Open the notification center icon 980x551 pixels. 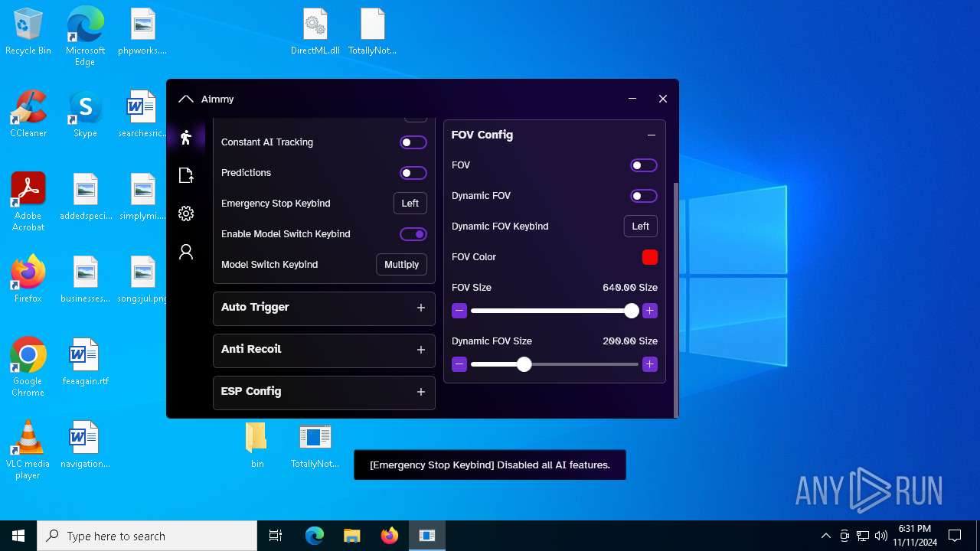click(955, 536)
